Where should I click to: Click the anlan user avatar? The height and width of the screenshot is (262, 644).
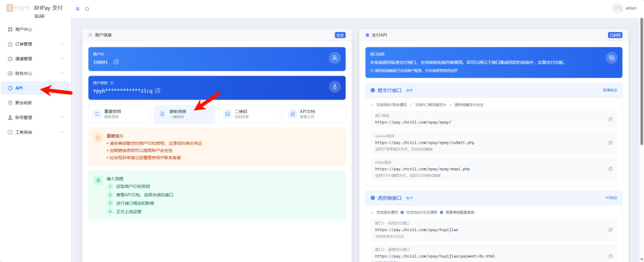click(617, 8)
